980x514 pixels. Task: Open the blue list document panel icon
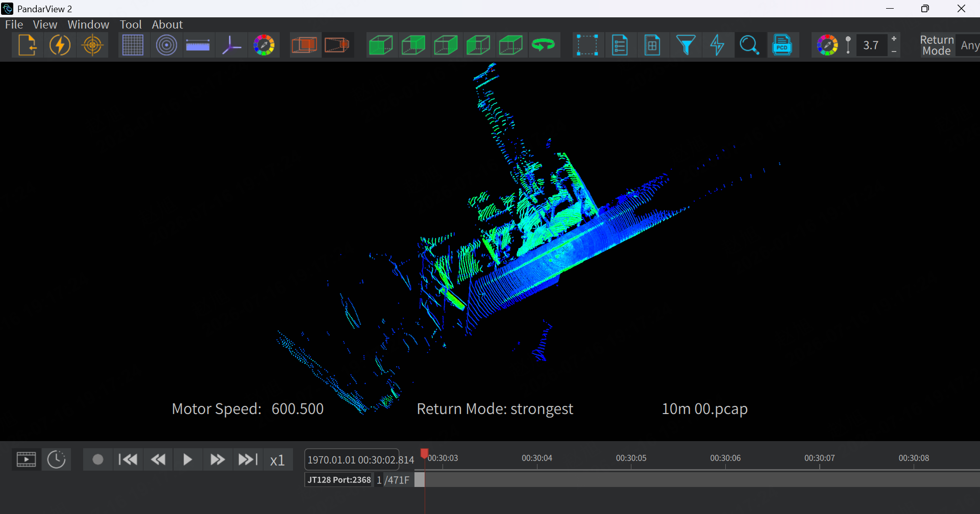click(620, 45)
